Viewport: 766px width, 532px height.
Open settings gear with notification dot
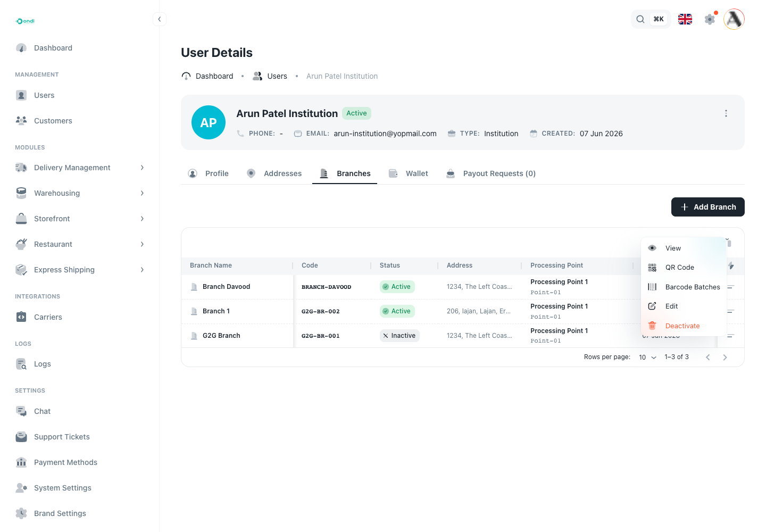pyautogui.click(x=710, y=19)
